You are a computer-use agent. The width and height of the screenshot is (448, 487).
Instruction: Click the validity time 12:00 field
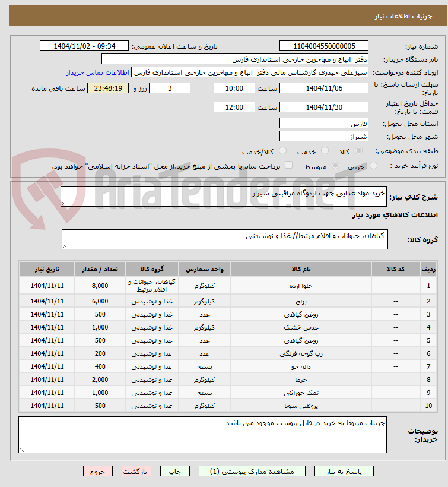pos(234,107)
